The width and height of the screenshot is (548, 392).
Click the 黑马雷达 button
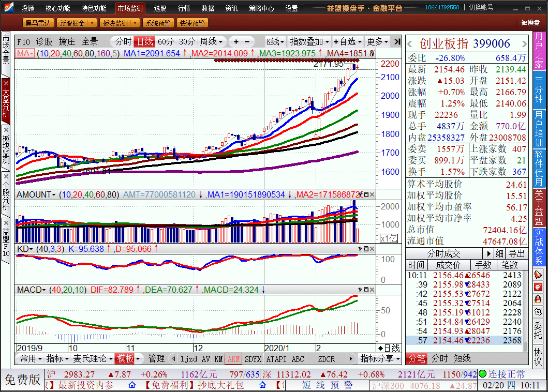point(38,23)
